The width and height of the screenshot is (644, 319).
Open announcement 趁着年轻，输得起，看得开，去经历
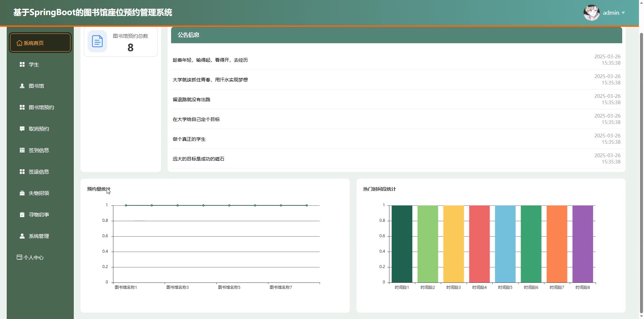[210, 60]
